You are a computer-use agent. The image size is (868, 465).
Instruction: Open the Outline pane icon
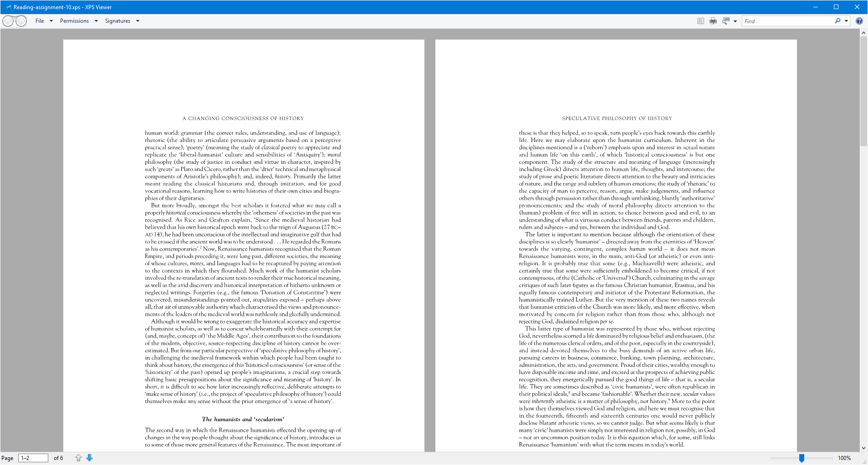[700, 21]
